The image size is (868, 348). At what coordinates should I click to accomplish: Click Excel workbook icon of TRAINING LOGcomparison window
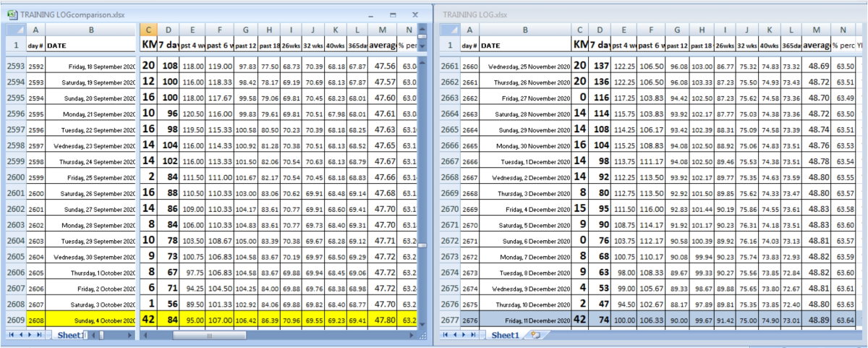click(12, 14)
